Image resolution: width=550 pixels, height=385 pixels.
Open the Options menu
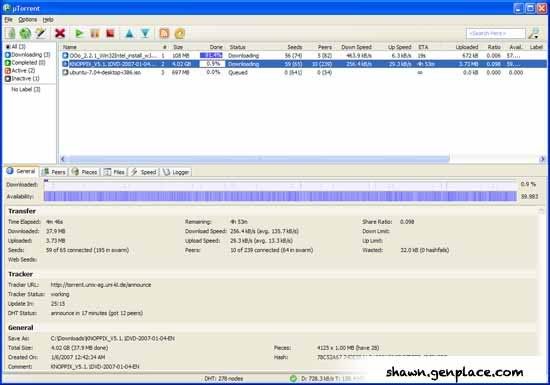28,20
